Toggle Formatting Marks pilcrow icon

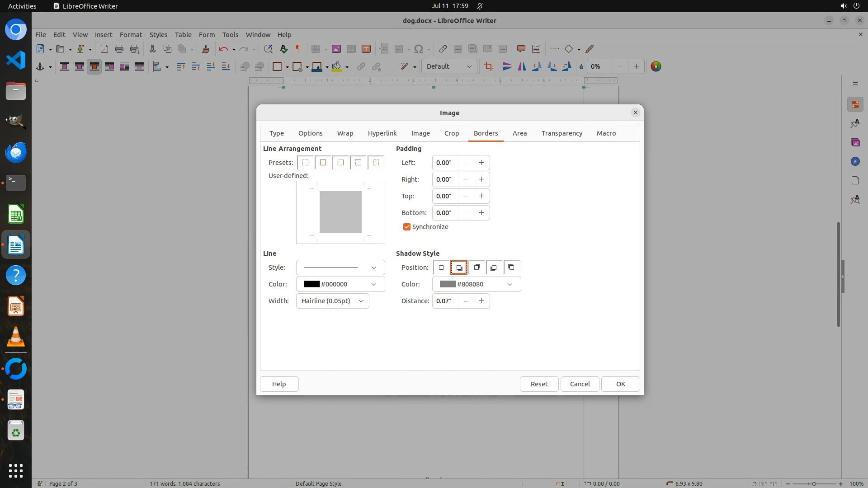[298, 49]
